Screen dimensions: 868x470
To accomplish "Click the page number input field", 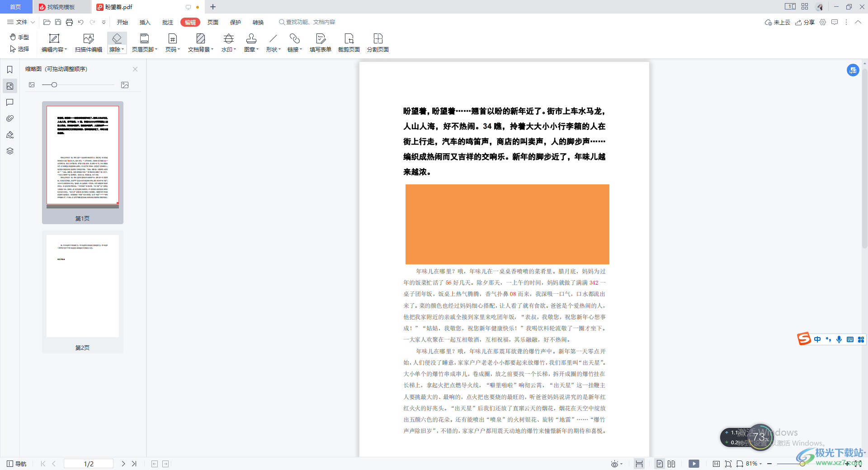I will [x=89, y=464].
